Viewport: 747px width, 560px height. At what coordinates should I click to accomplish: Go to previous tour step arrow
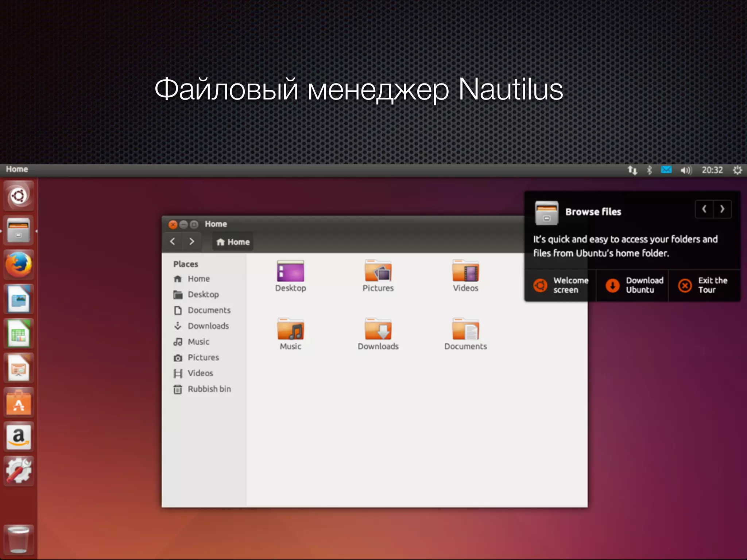[704, 209]
